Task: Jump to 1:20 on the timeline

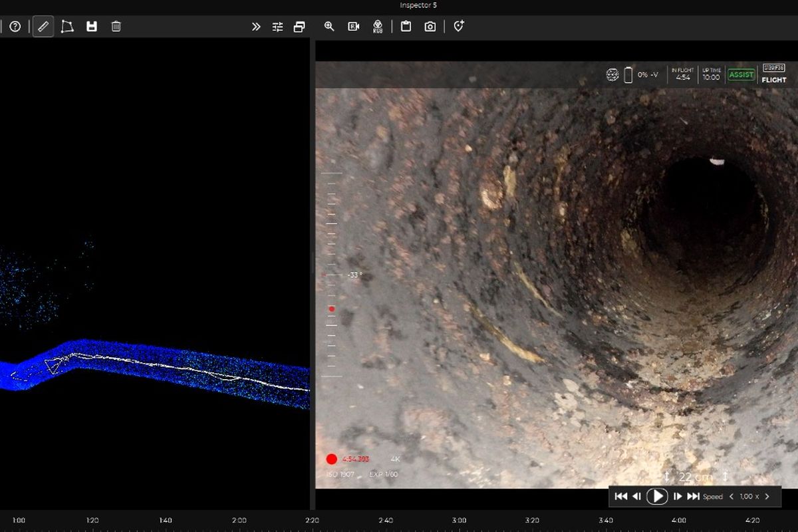Action: pos(92,521)
